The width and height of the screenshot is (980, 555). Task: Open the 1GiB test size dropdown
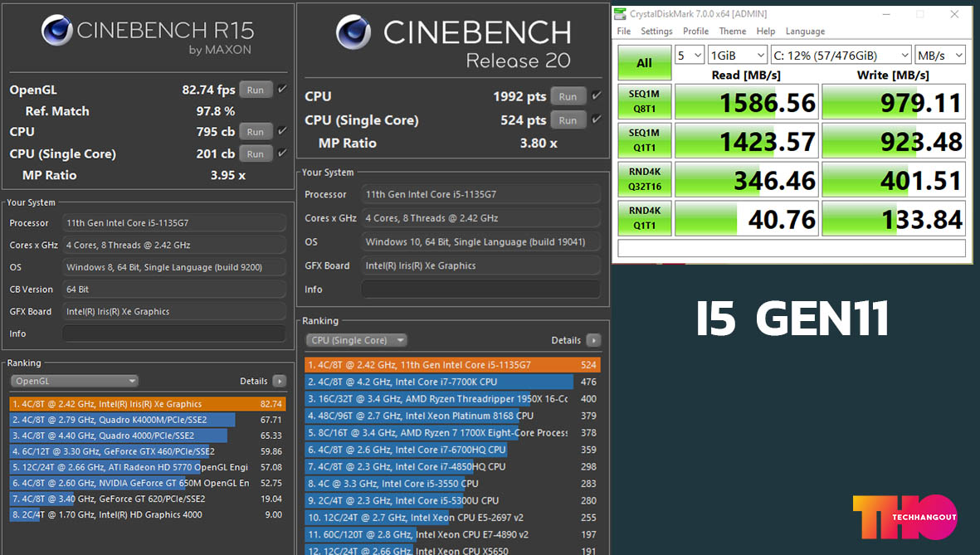738,55
